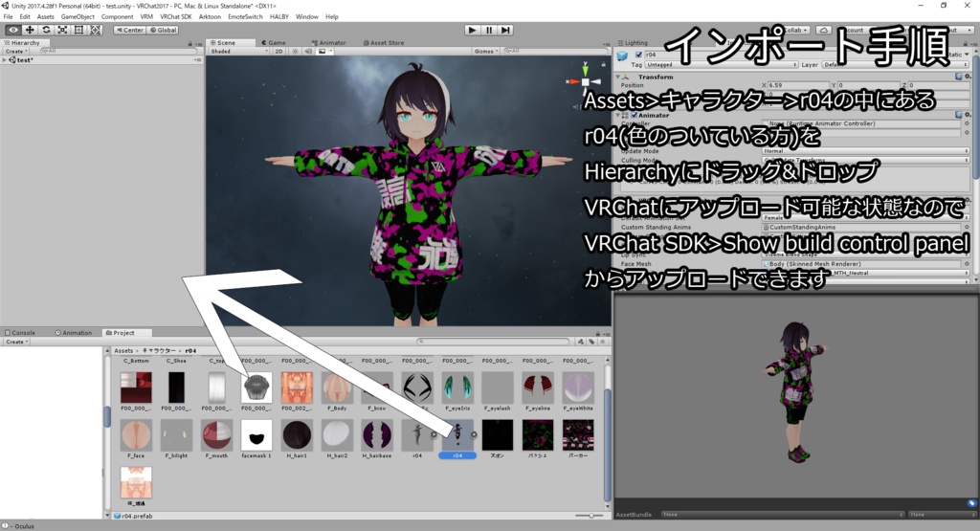Toggle the Animator component enabled checkbox
The image size is (980, 531).
634,116
